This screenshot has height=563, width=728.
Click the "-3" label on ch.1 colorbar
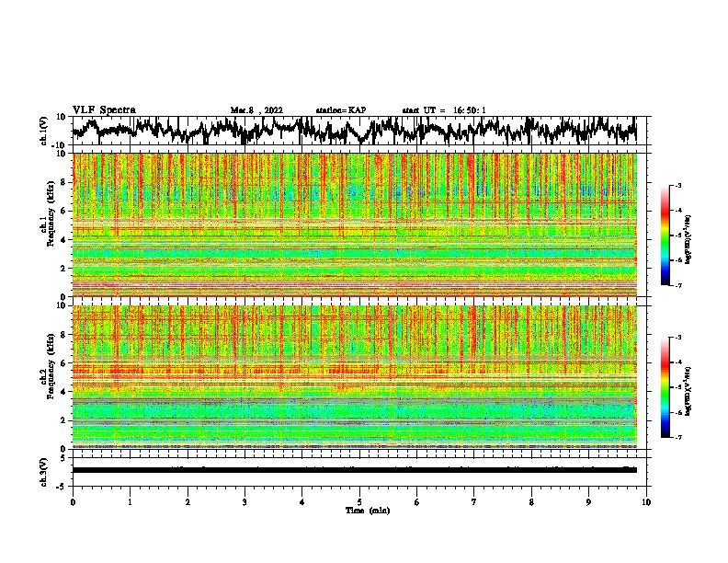(x=678, y=185)
